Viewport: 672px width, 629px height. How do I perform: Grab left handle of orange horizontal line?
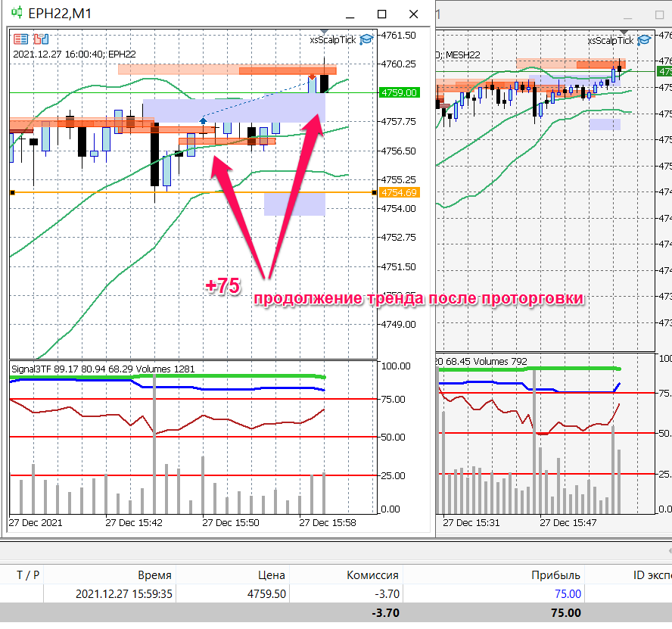point(12,192)
